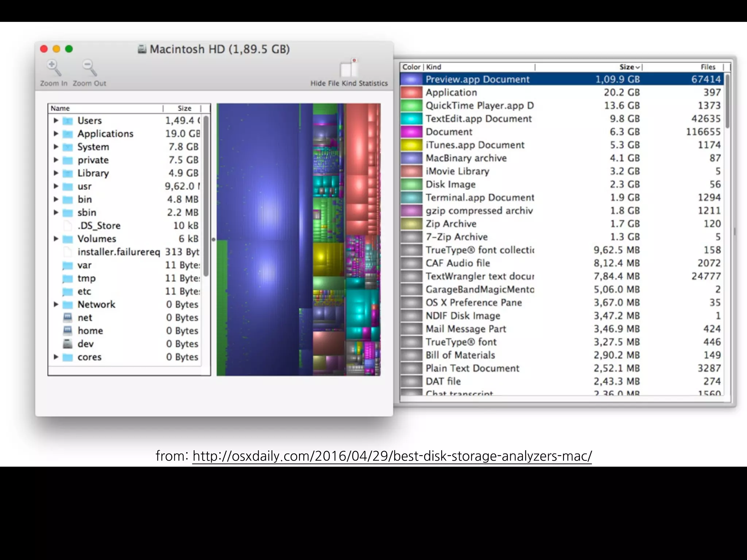Click the green window zoom button
Image resolution: width=747 pixels, height=560 pixels.
(x=69, y=49)
